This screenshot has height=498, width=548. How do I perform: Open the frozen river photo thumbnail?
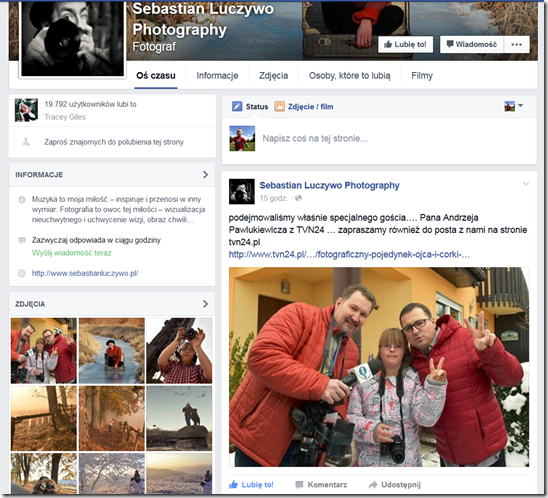pyautogui.click(x=111, y=351)
